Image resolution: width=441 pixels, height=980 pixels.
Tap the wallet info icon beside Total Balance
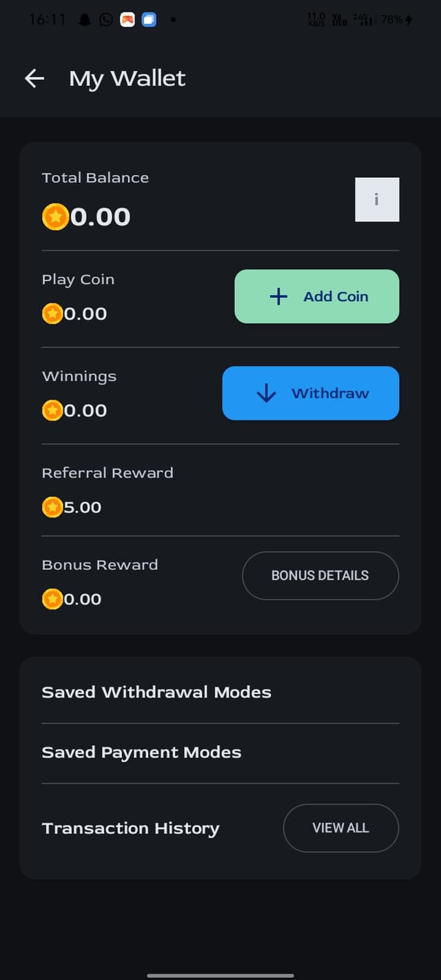[x=377, y=199]
